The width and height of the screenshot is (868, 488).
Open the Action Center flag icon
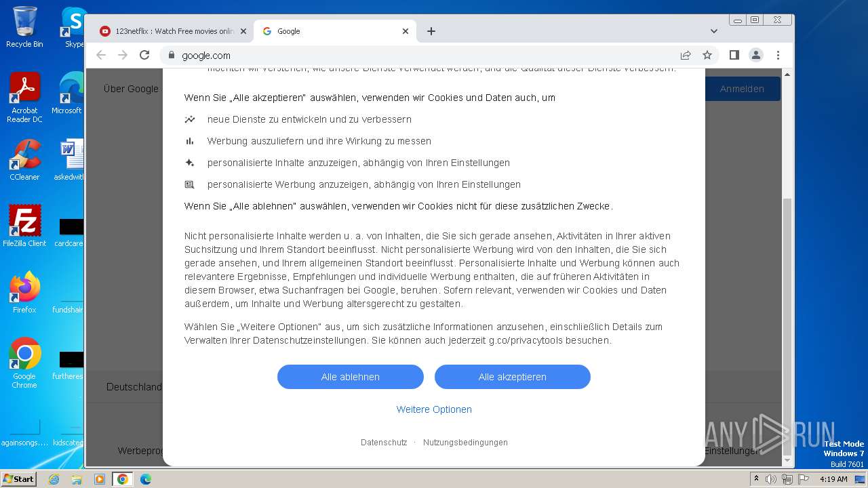[802, 479]
